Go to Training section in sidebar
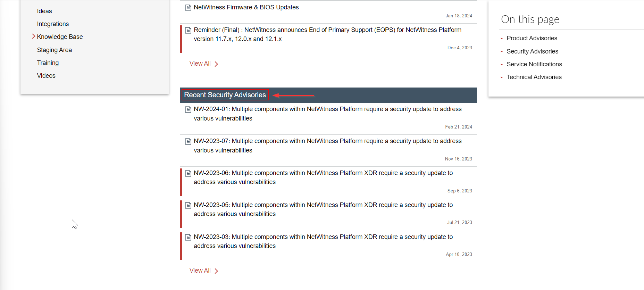Viewport: 644px width, 290px height. coord(48,63)
